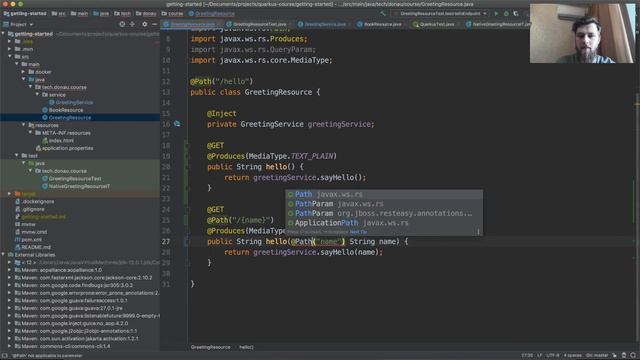Image resolution: width=640 pixels, height=360 pixels.
Task: Select index.html in project tree
Action: coord(61,140)
